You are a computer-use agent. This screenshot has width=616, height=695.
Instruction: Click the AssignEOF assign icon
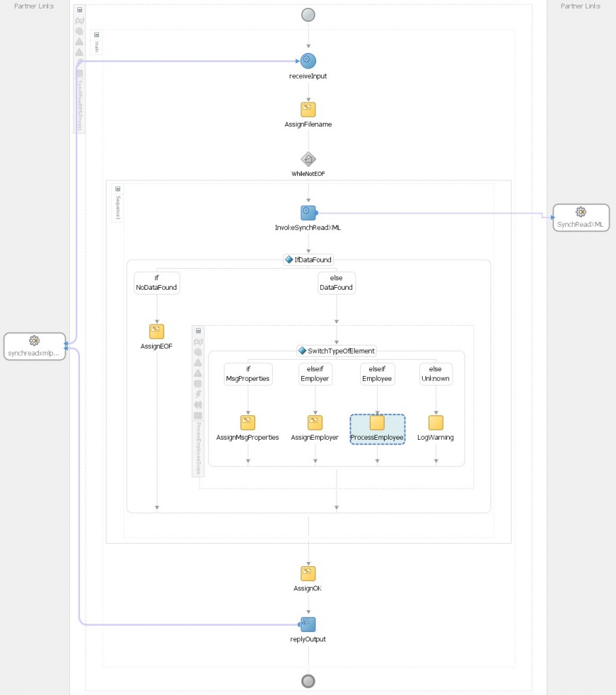click(157, 331)
